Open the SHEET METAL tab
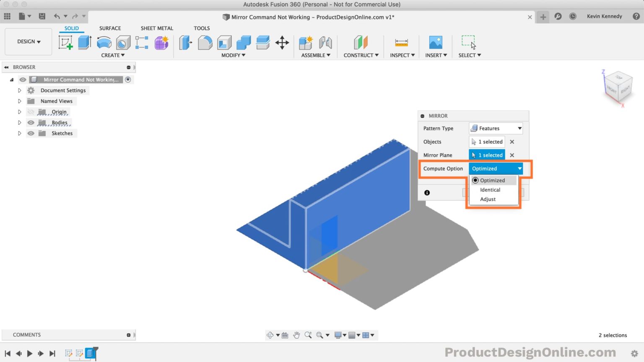Screen dimensions: 644x362 coord(157,28)
